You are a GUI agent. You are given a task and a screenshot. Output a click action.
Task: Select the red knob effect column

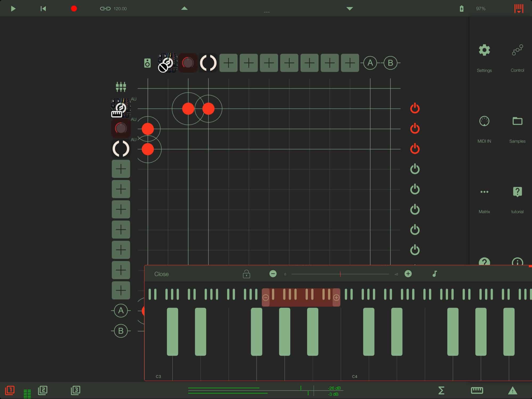coord(188,63)
